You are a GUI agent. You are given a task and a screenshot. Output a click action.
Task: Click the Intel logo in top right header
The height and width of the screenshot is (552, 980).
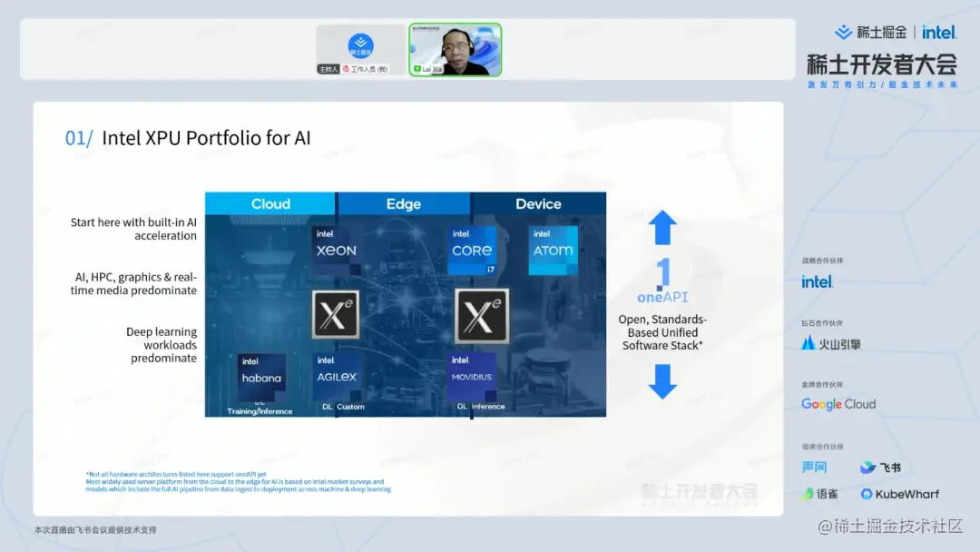939,33
